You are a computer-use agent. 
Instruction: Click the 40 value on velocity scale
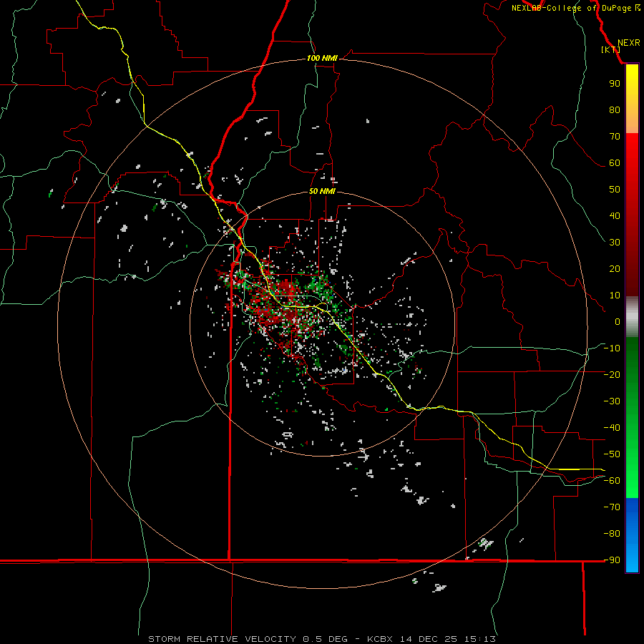point(615,215)
